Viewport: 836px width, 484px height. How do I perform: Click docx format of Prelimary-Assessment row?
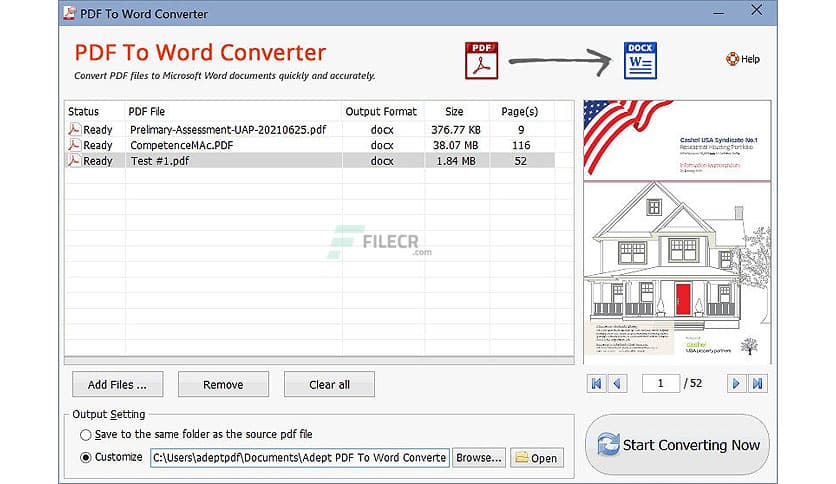(x=382, y=130)
